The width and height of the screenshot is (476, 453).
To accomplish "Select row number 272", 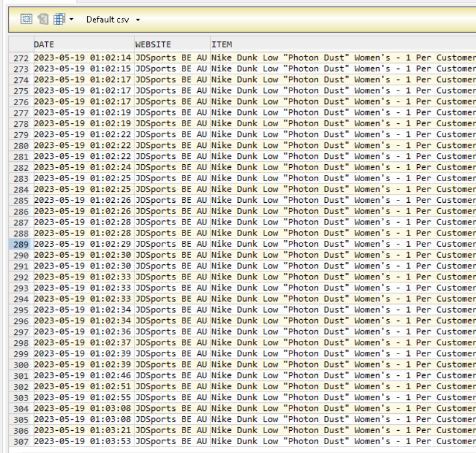I will [21, 58].
